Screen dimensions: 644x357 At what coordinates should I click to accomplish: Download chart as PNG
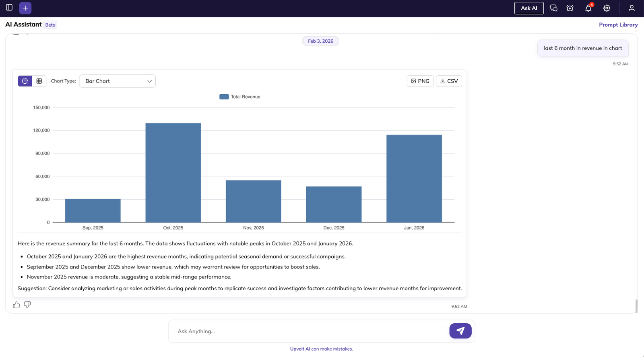click(420, 81)
